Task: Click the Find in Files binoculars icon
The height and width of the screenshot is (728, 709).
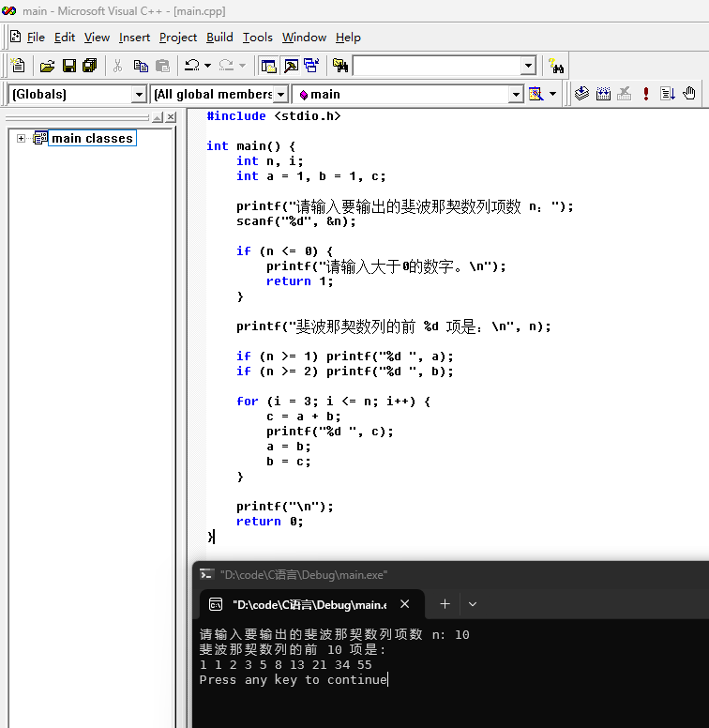Action: tap(340, 66)
